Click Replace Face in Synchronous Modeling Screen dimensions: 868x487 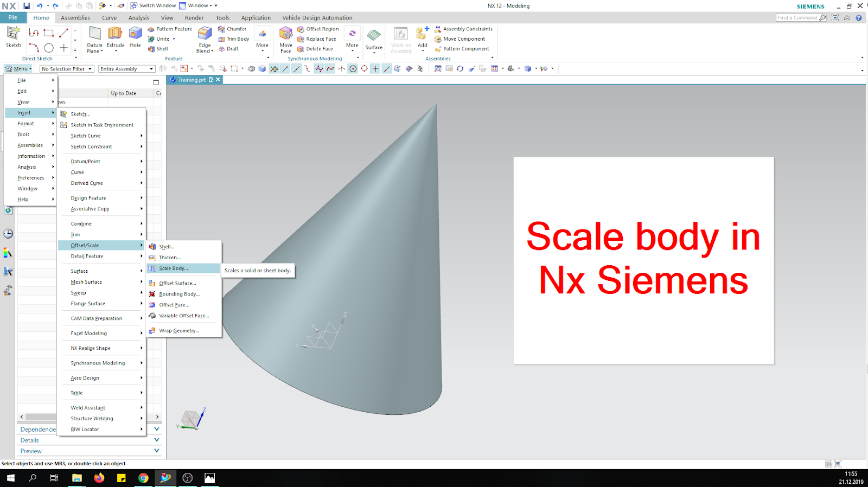317,39
